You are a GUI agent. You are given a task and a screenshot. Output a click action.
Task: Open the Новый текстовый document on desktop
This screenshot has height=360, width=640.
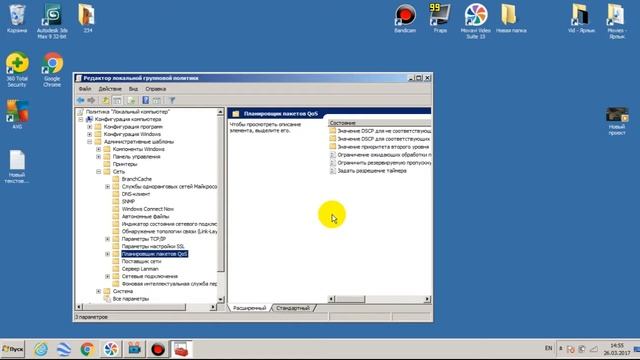17,167
